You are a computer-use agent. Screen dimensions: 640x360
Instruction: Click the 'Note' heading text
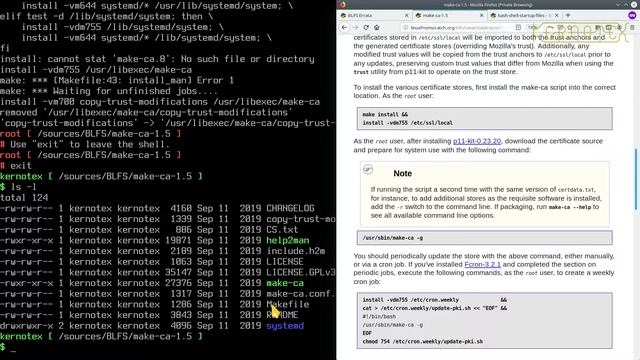tap(402, 173)
